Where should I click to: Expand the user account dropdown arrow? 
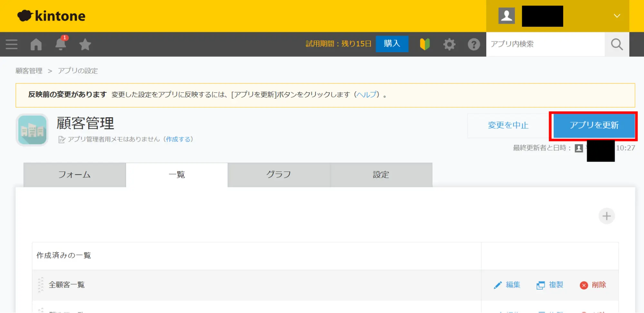tap(617, 16)
